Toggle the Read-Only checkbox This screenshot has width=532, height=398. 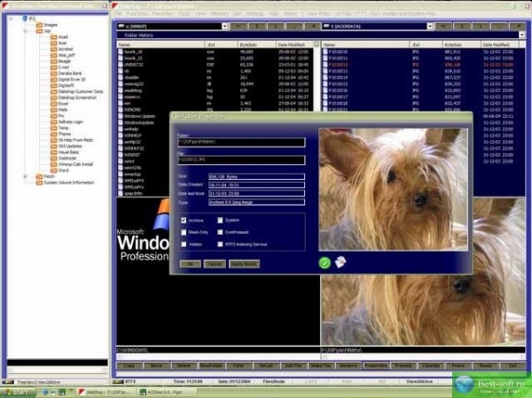click(x=184, y=232)
